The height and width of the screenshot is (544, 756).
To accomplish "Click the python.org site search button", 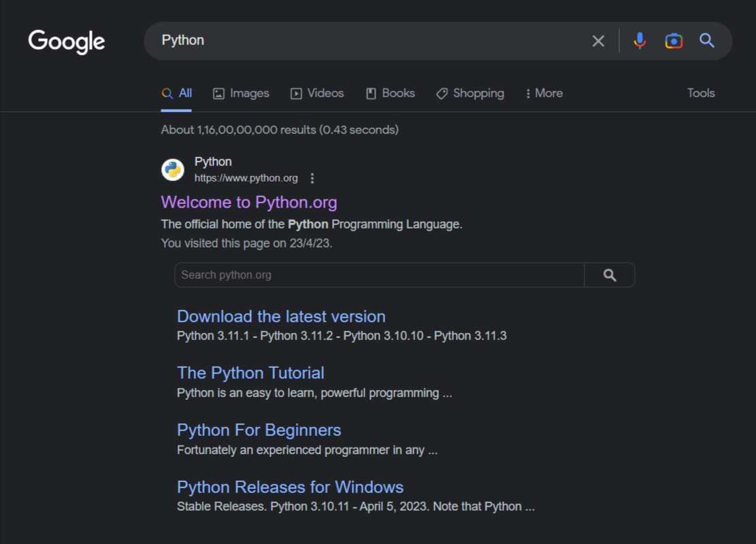I will point(609,275).
